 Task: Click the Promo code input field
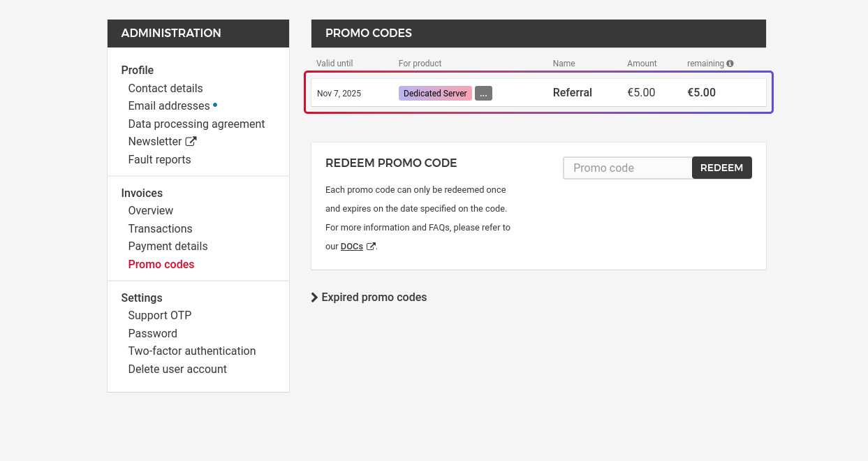click(627, 168)
